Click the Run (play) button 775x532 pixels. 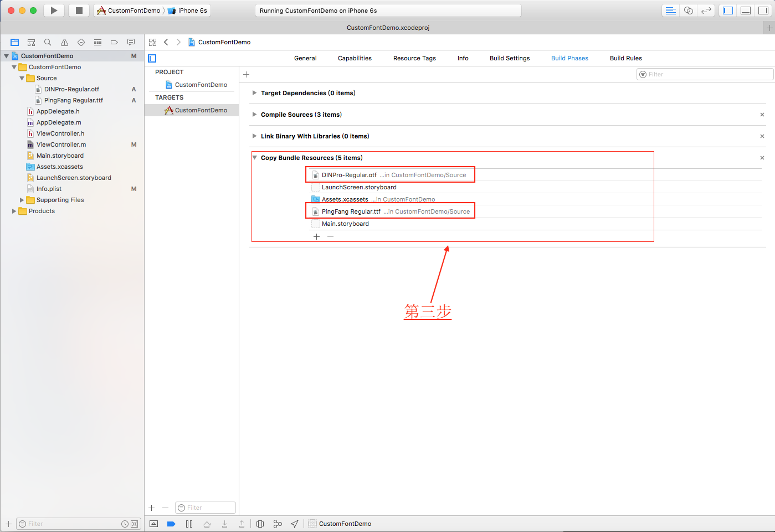[x=54, y=11]
